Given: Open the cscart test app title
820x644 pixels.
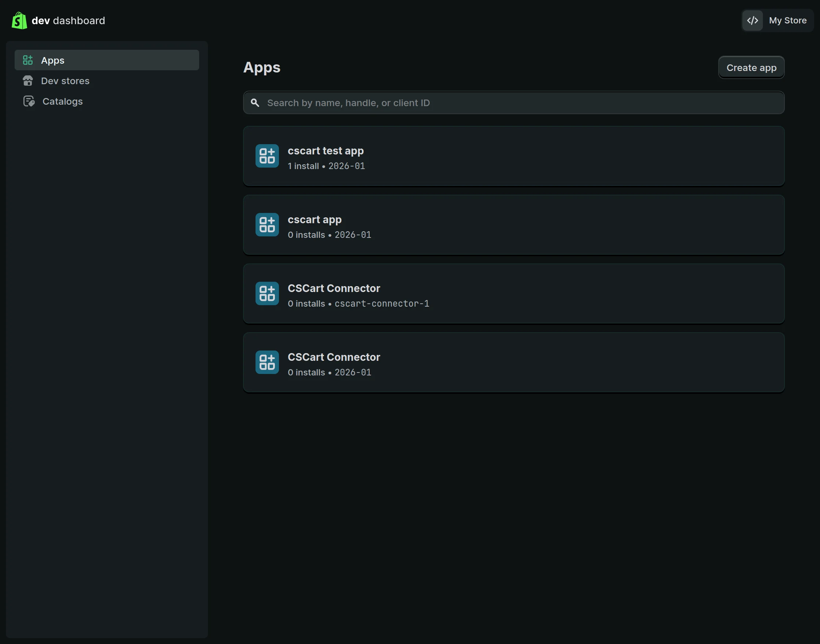Looking at the screenshot, I should [x=325, y=151].
